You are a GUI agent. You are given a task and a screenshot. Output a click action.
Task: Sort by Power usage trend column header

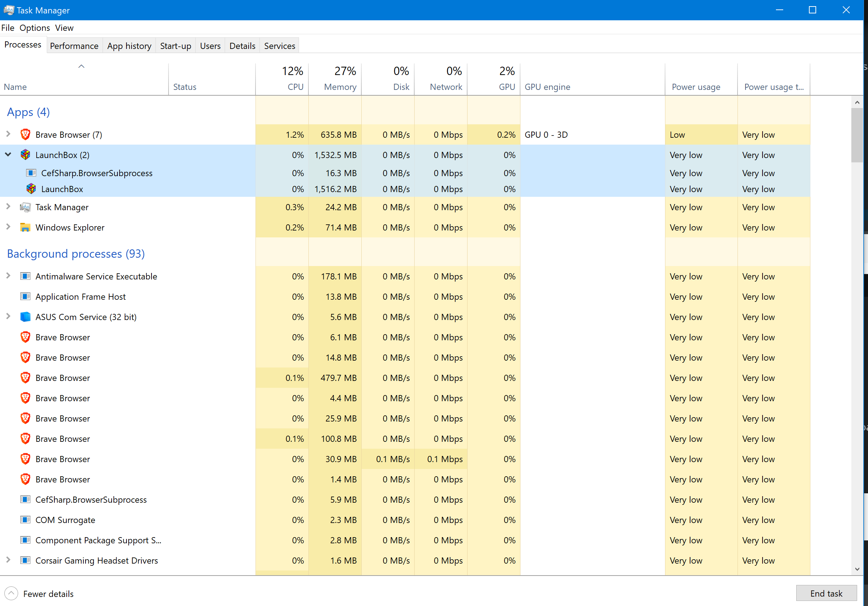tap(774, 79)
